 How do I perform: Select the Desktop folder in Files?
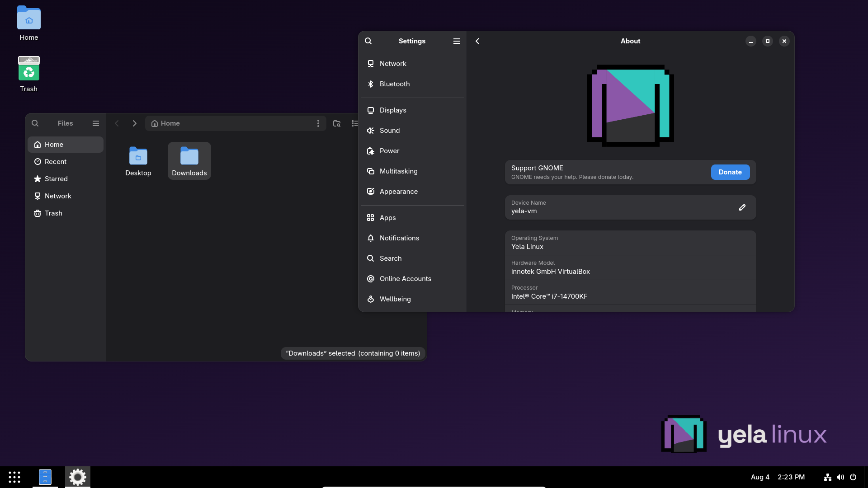point(138,161)
